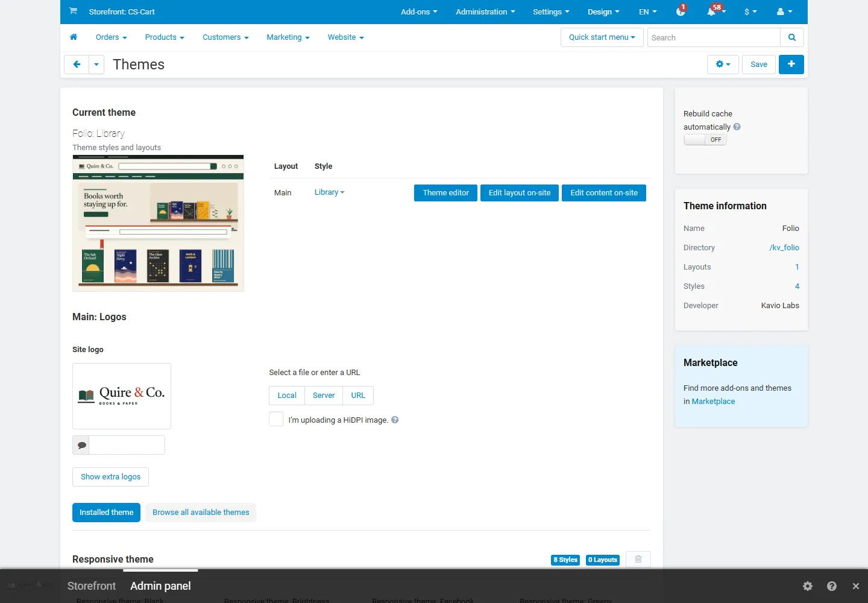The height and width of the screenshot is (603, 868).
Task: Open the $ currency dropdown
Action: point(750,11)
